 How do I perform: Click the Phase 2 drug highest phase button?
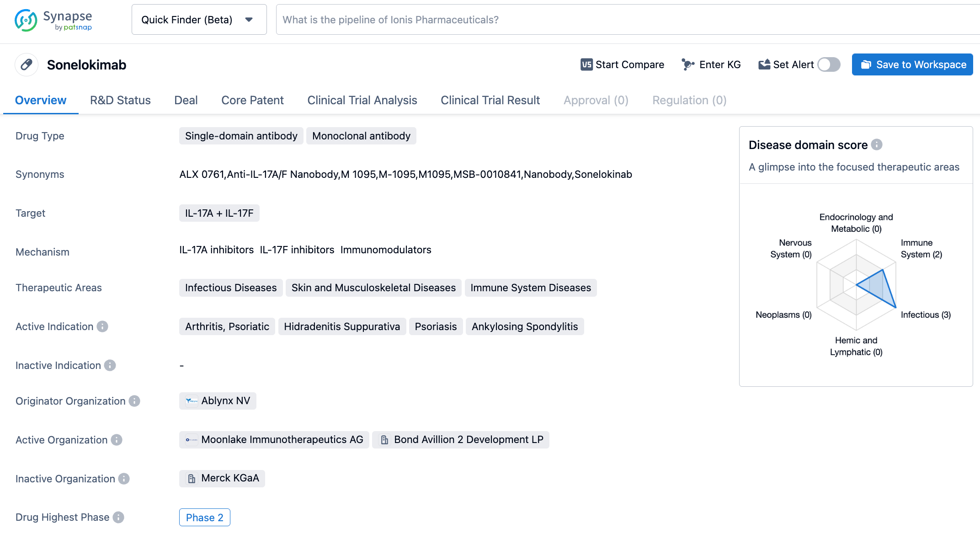click(204, 516)
